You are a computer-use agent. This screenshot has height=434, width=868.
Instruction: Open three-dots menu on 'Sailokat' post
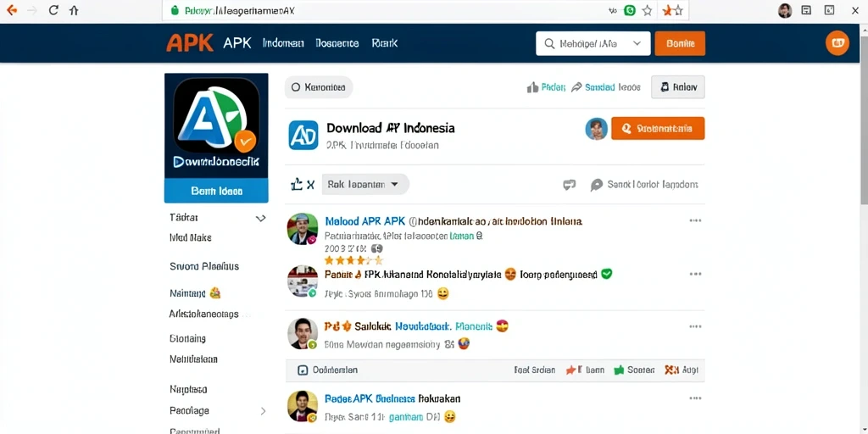pyautogui.click(x=695, y=326)
